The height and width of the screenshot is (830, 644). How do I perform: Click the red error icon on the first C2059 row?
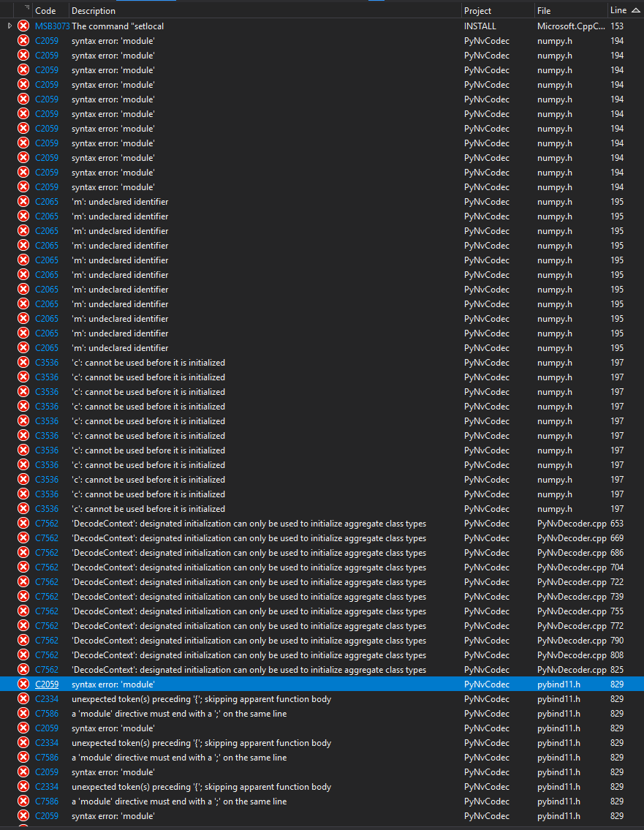point(23,40)
